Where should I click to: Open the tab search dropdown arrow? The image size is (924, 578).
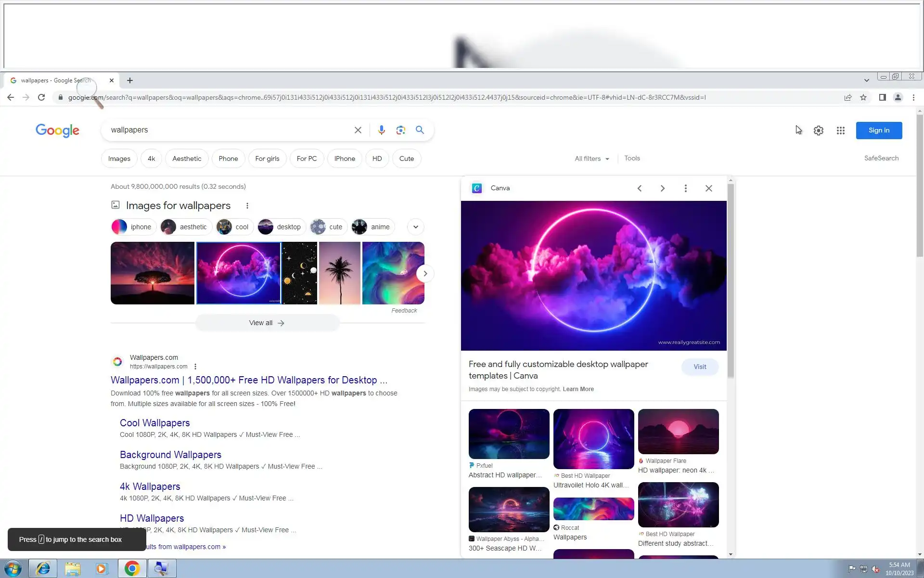tap(866, 80)
